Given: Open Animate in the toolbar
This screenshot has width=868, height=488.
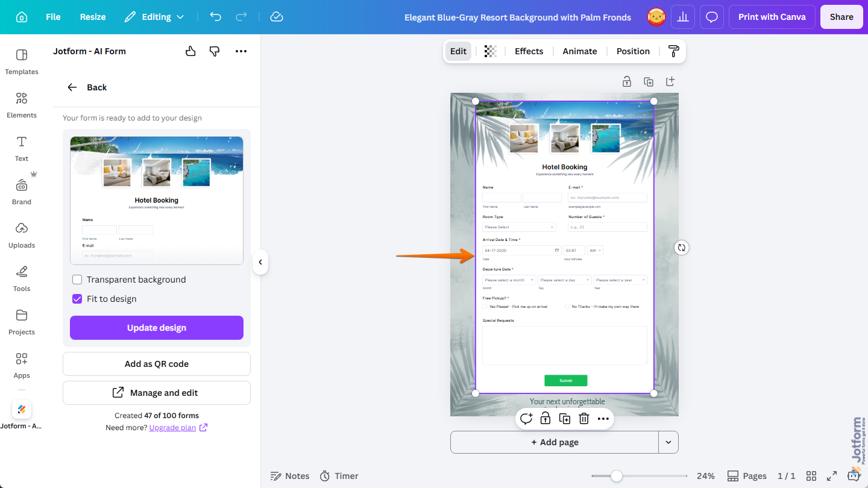Looking at the screenshot, I should tap(579, 51).
